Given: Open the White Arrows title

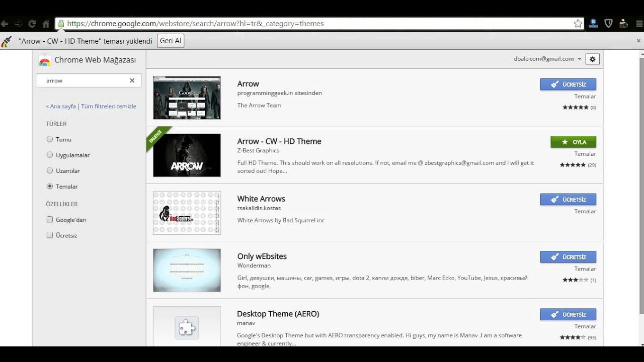Looking at the screenshot, I should pyautogui.click(x=261, y=199).
